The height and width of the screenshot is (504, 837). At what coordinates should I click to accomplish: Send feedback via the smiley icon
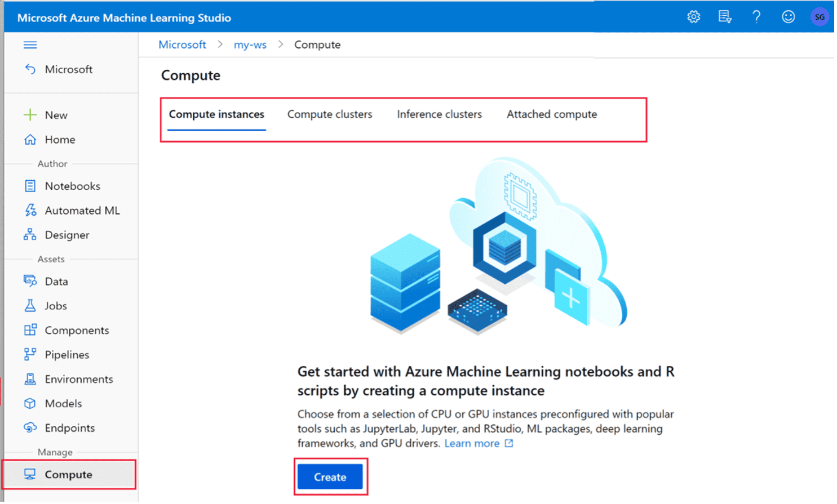click(788, 16)
